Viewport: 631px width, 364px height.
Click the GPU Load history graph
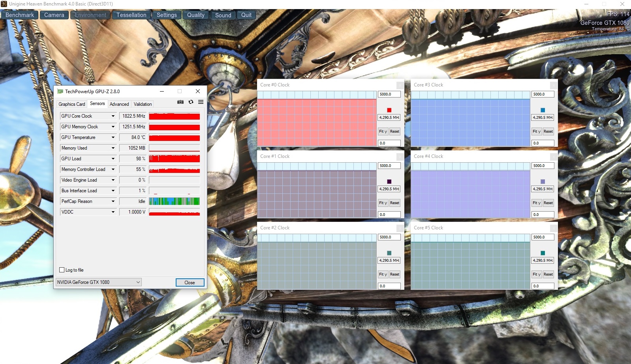[x=175, y=159]
